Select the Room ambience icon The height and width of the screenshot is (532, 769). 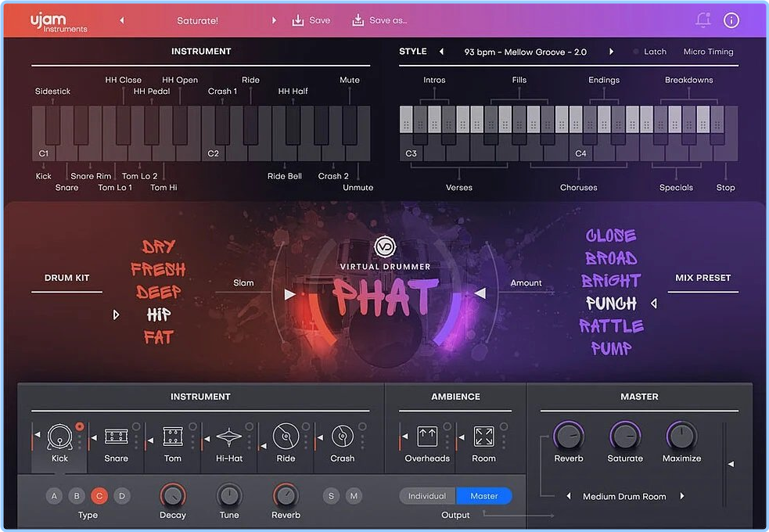click(x=483, y=436)
